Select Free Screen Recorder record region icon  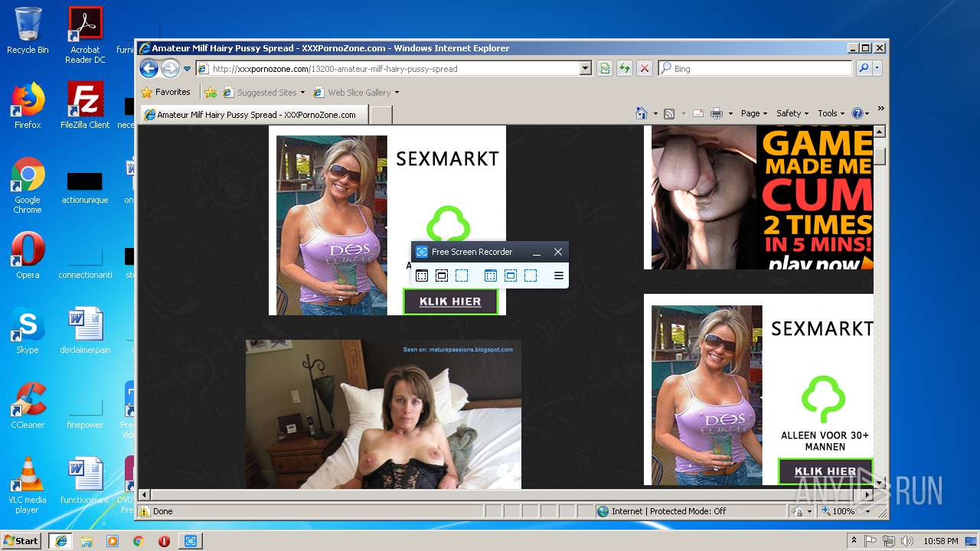click(x=531, y=275)
